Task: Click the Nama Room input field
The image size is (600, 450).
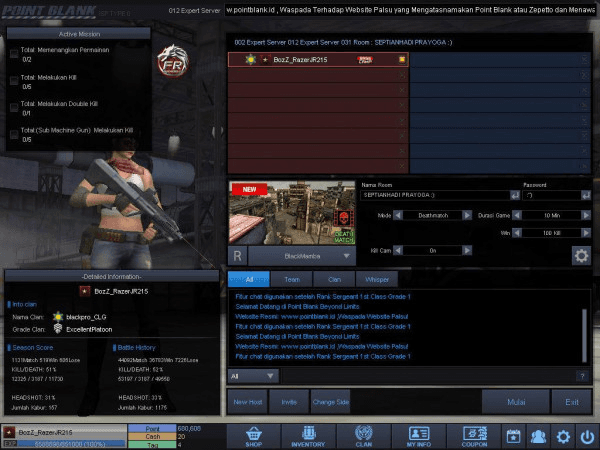Action: [435, 195]
